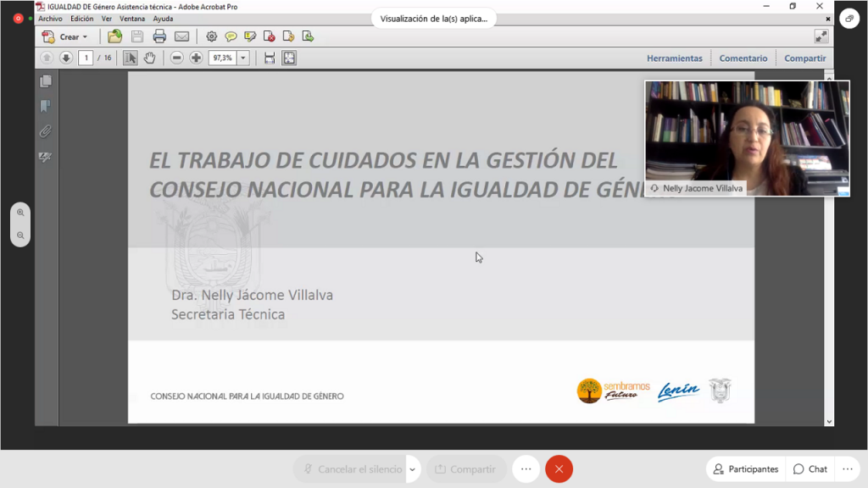Screen dimensions: 868x488
Task: Open the Ayuda menu
Action: click(x=164, y=19)
